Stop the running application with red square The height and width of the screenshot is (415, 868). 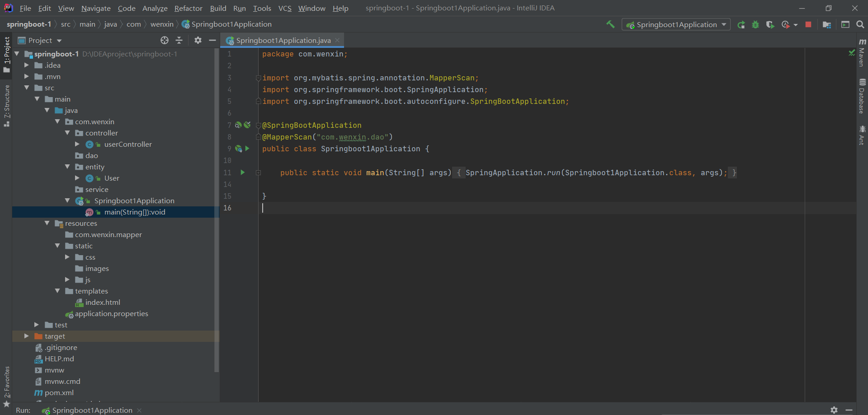(808, 24)
